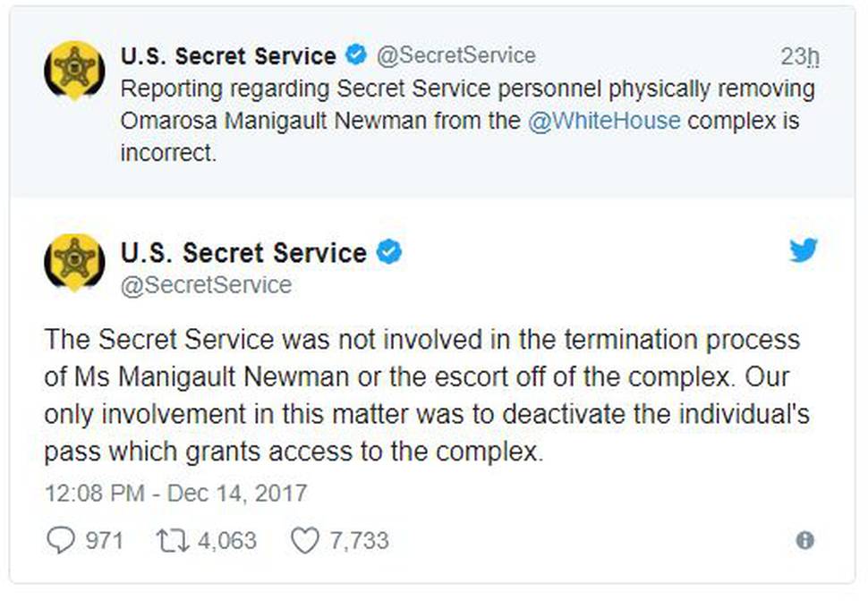Open the Secret Service avatar in the upper tweet
Viewport: 868px width, 608px height.
pos(74,71)
